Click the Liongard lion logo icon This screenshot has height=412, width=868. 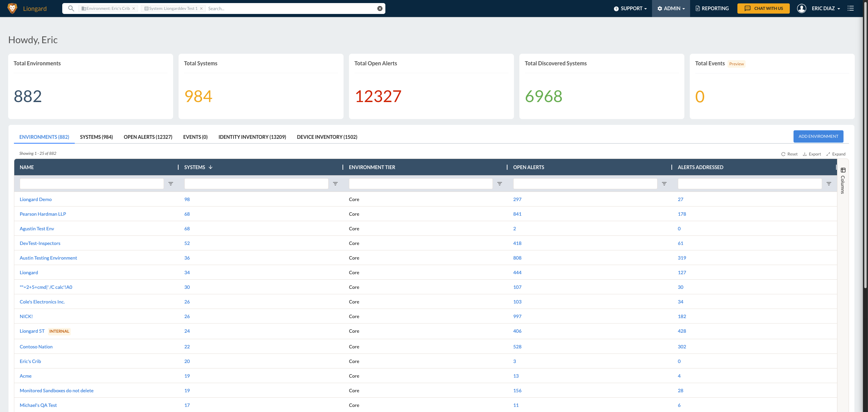click(12, 8)
